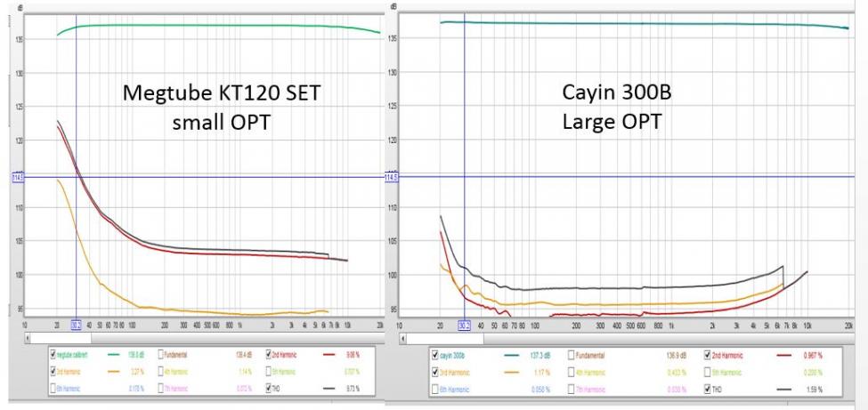Click the 0.433 % 4th Harmonic value

(677, 373)
